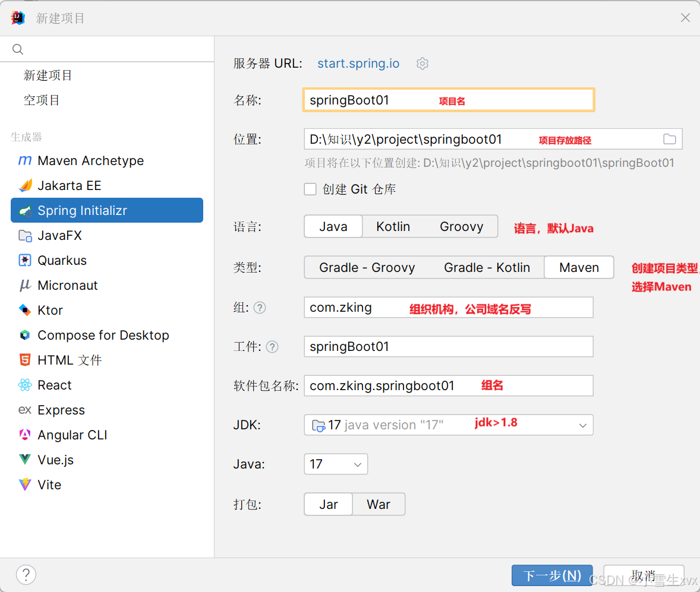Click the Vue.js logo icon
Image resolution: width=700 pixels, height=592 pixels.
[25, 460]
